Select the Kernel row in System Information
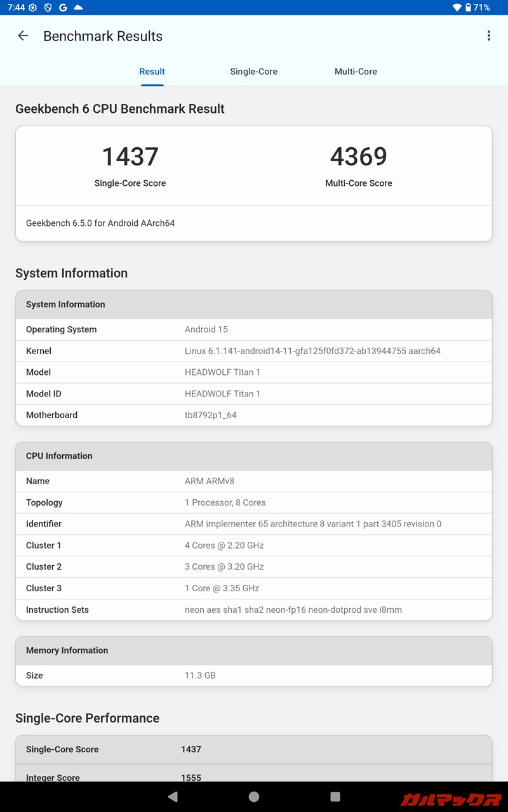 click(x=253, y=351)
